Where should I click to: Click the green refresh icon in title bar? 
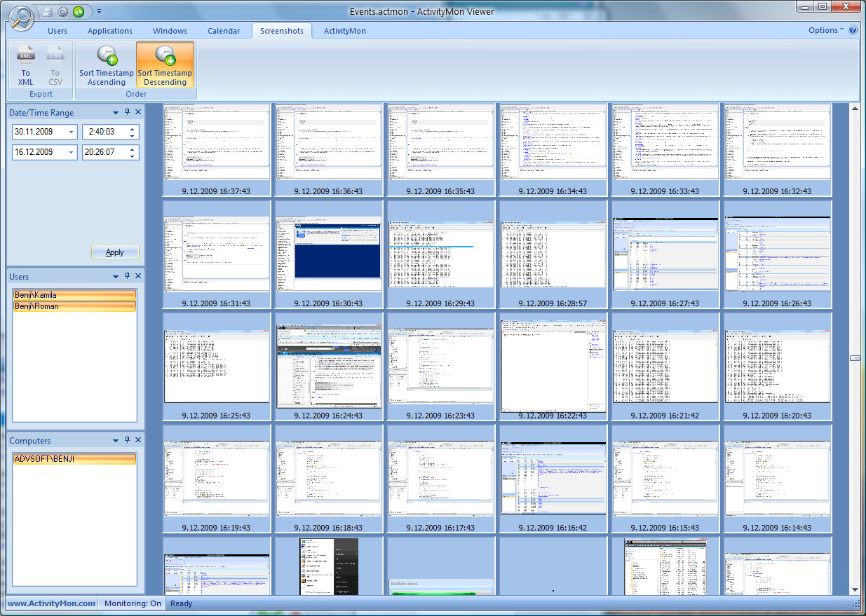(78, 11)
